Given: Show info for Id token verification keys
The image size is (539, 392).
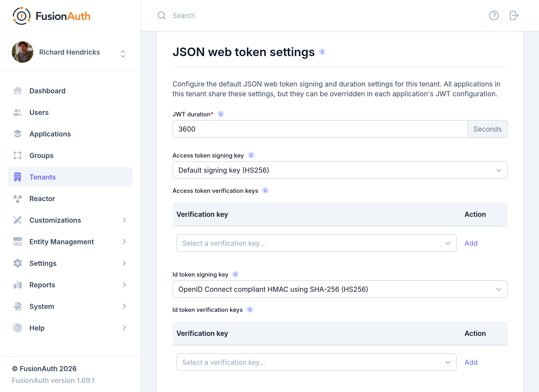Looking at the screenshot, I should click(x=250, y=309).
